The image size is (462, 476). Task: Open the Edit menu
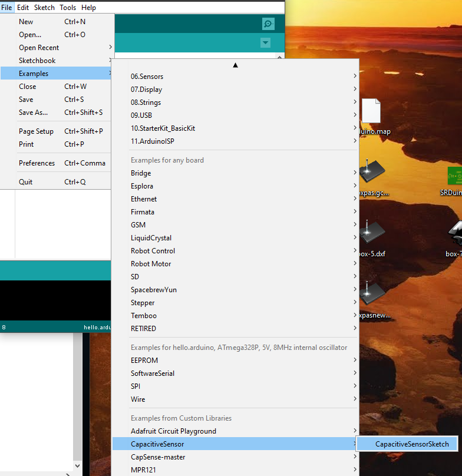click(x=23, y=7)
